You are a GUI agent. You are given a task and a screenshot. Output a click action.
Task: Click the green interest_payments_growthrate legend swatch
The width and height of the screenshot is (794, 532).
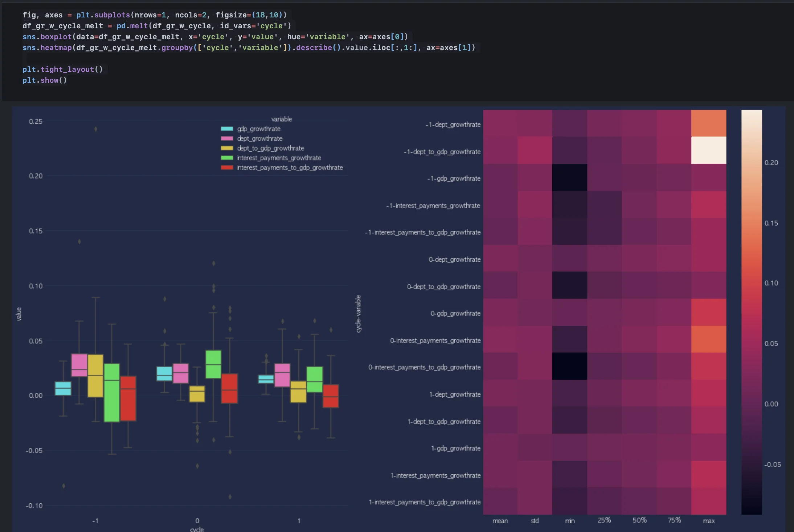[227, 158]
